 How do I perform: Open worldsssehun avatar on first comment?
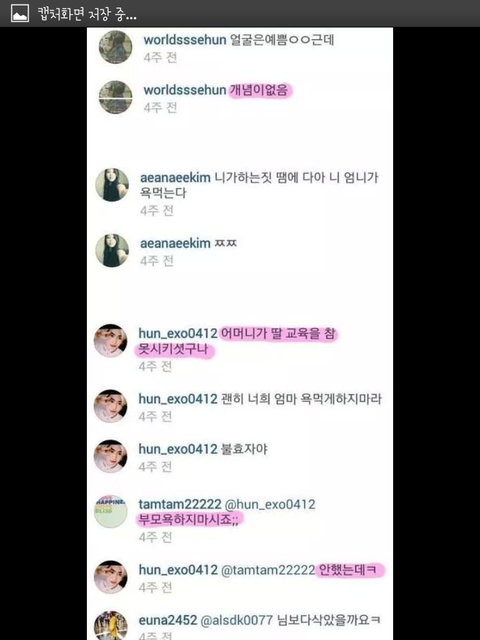116,47
